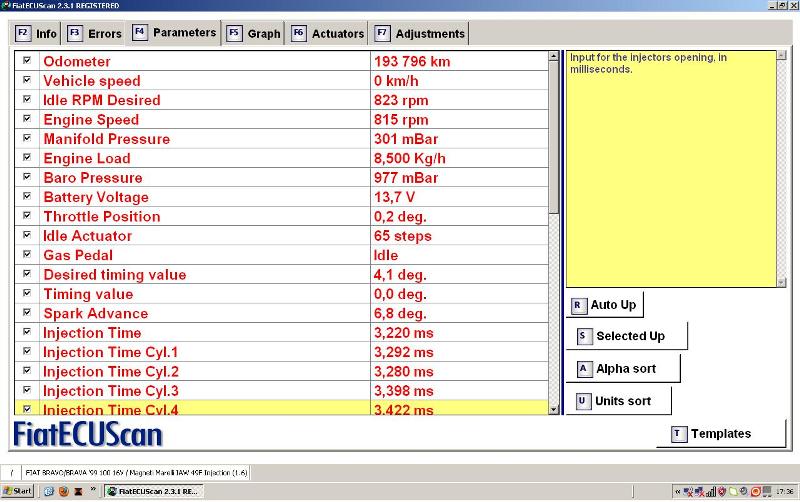Image resolution: width=800 pixels, height=502 pixels.
Task: Open the Errors tab
Action: (x=104, y=34)
